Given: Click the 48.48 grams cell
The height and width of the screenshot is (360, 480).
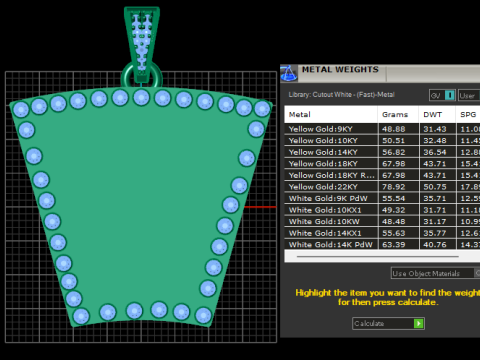Looking at the screenshot, I should coord(398,221).
